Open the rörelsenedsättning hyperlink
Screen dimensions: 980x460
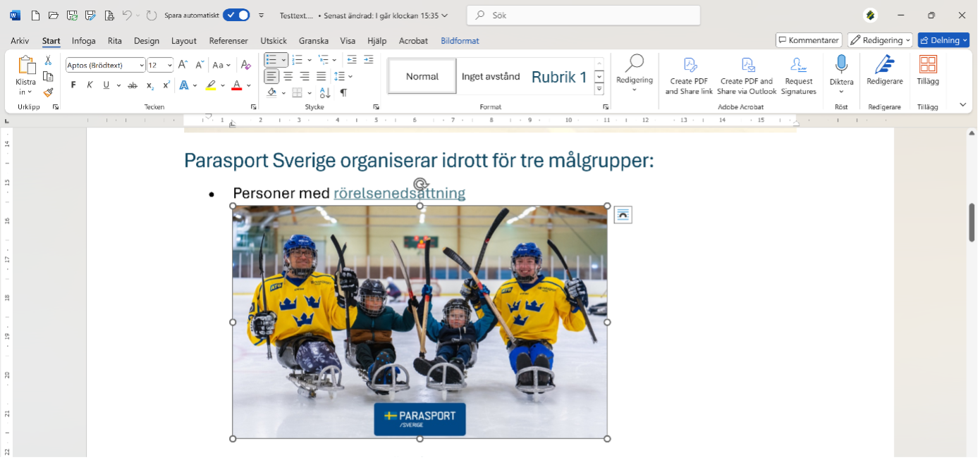coord(399,193)
